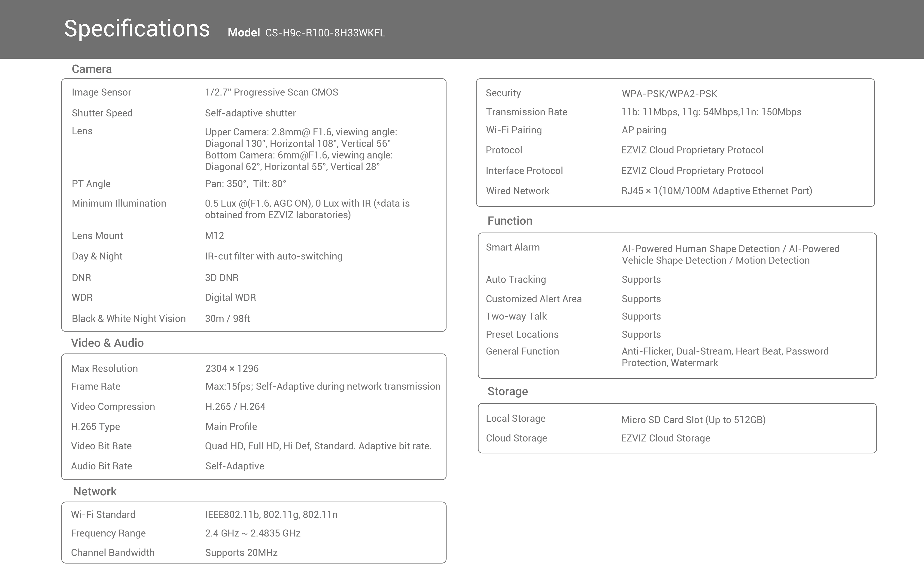Click the Wired Network RJ45 value
This screenshot has width=924, height=567.
tap(716, 191)
